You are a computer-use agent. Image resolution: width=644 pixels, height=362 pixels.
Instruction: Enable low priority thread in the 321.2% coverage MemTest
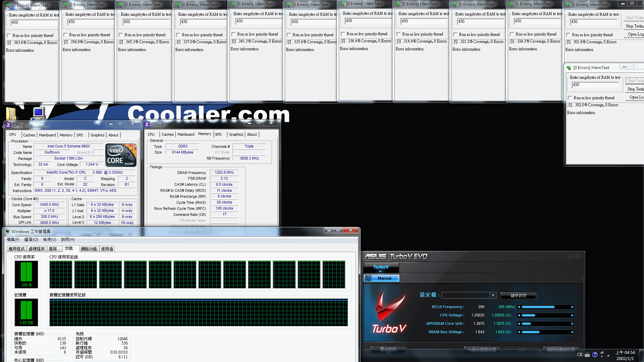click(x=455, y=35)
